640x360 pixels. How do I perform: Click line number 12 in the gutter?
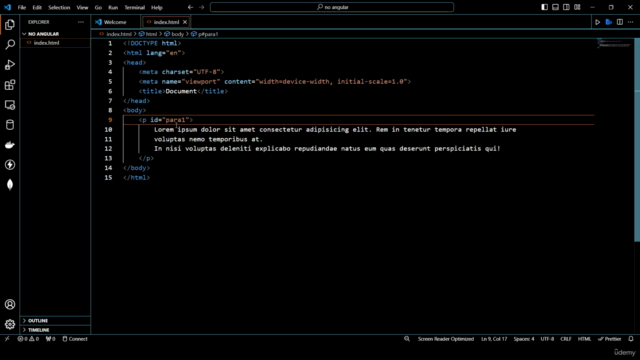[x=108, y=149]
